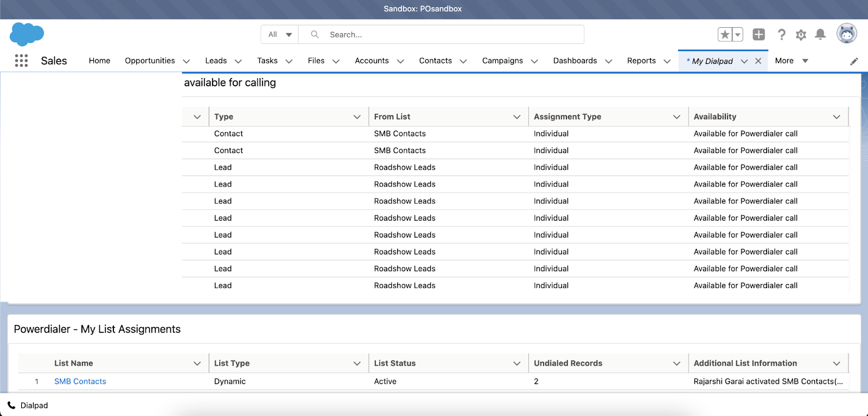This screenshot has width=868, height=416.
Task: Sort by the upper Availability column header
Action: pyautogui.click(x=715, y=117)
